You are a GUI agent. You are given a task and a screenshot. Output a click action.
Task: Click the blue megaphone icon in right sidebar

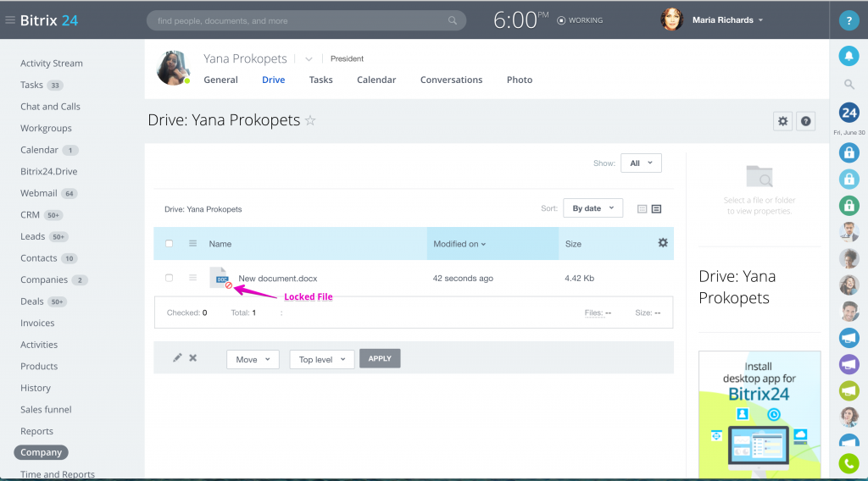point(849,337)
